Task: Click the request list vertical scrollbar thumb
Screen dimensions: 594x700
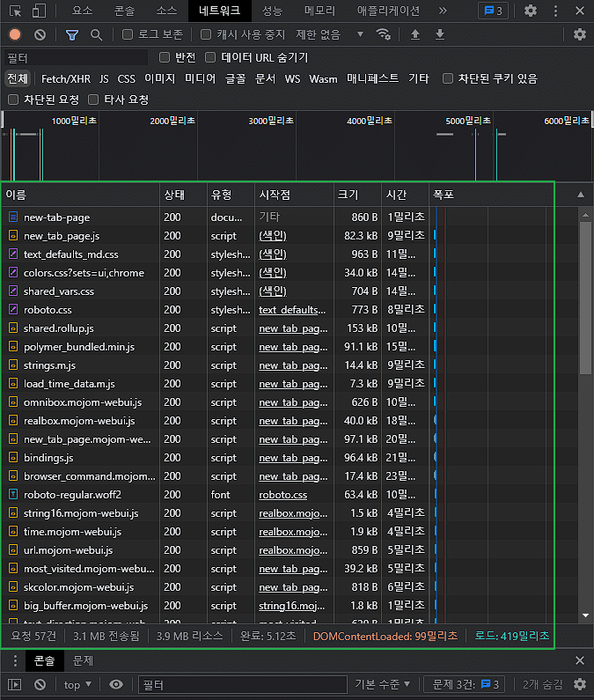Action: (x=585, y=298)
